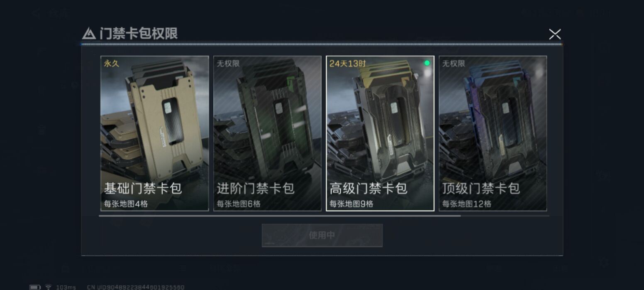Click the horizontal scrollbar under the cards
The height and width of the screenshot is (290, 644).
324,216
